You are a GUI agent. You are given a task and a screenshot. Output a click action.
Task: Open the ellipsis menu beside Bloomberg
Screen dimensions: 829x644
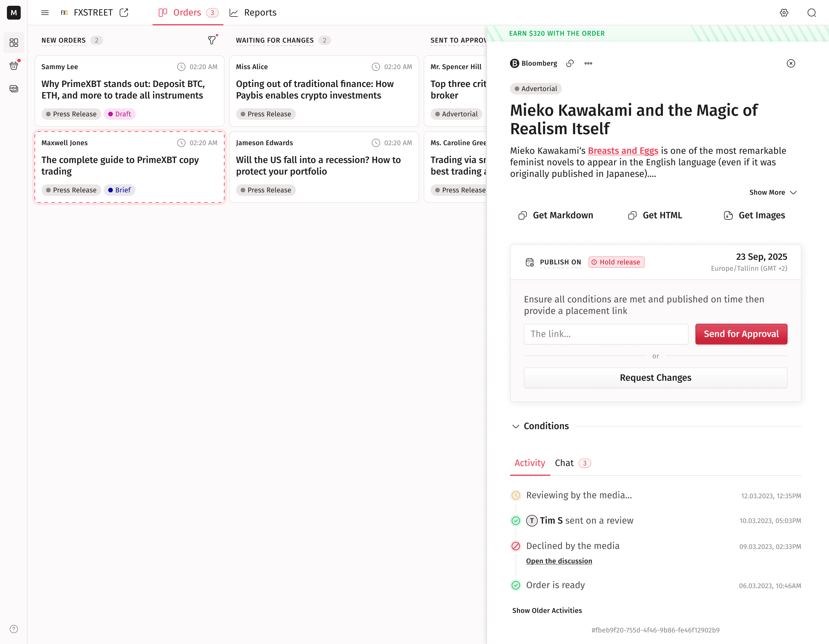(588, 63)
